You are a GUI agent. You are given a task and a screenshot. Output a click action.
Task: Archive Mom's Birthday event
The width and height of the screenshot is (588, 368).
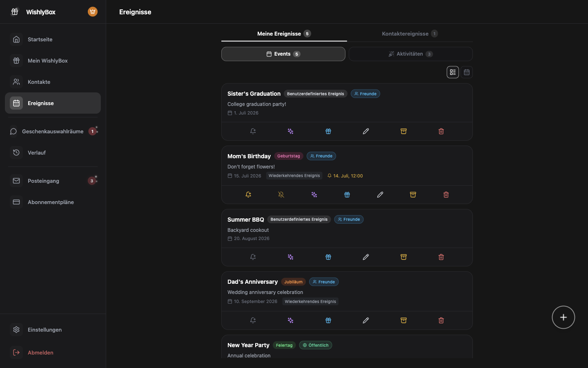coord(413,195)
